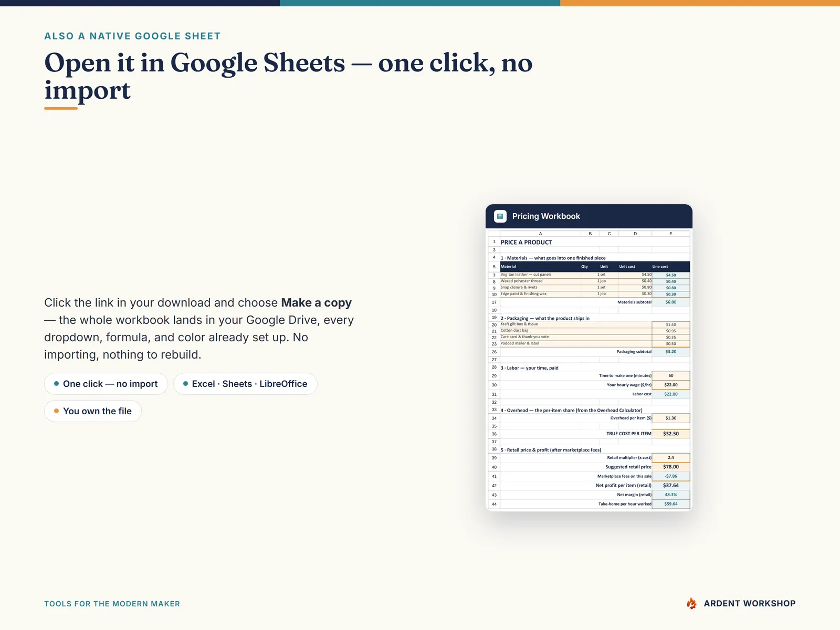
Task: Click the 'Time to make one' value 60
Action: point(670,375)
